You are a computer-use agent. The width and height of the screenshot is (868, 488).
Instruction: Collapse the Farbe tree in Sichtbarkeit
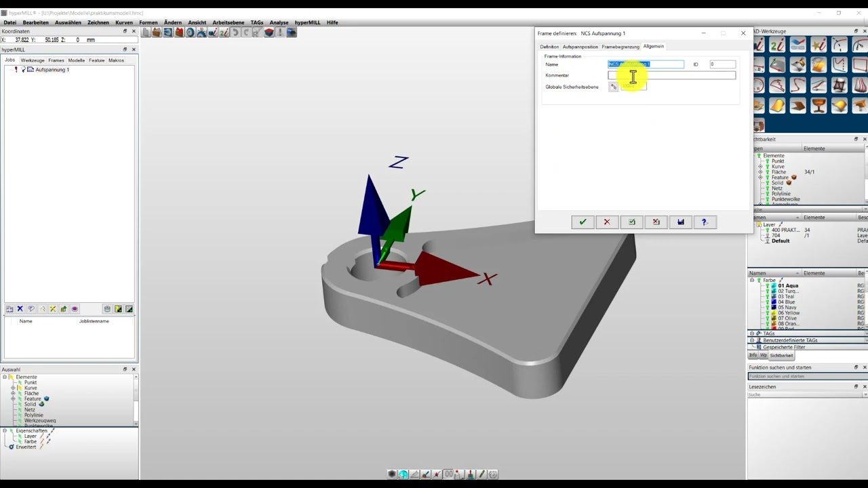[751, 280]
